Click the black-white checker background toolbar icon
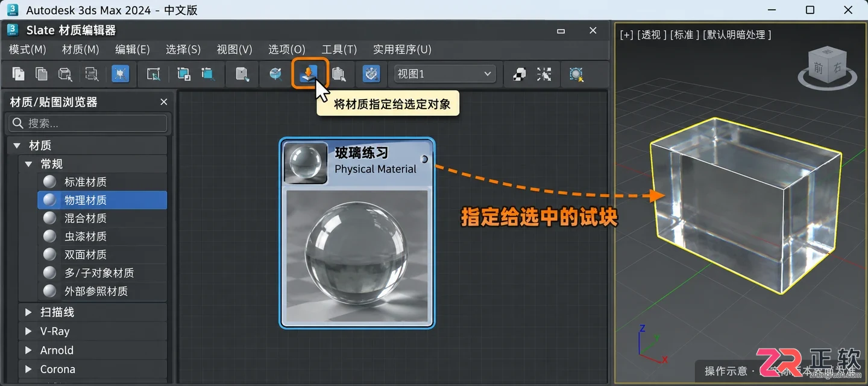Screen dimensions: 868x386 519,74
